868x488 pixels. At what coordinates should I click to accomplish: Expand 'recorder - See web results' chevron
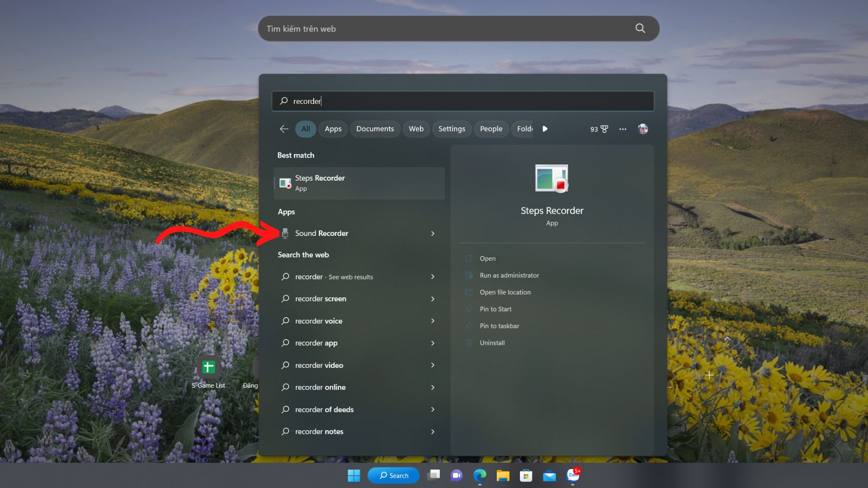point(433,277)
